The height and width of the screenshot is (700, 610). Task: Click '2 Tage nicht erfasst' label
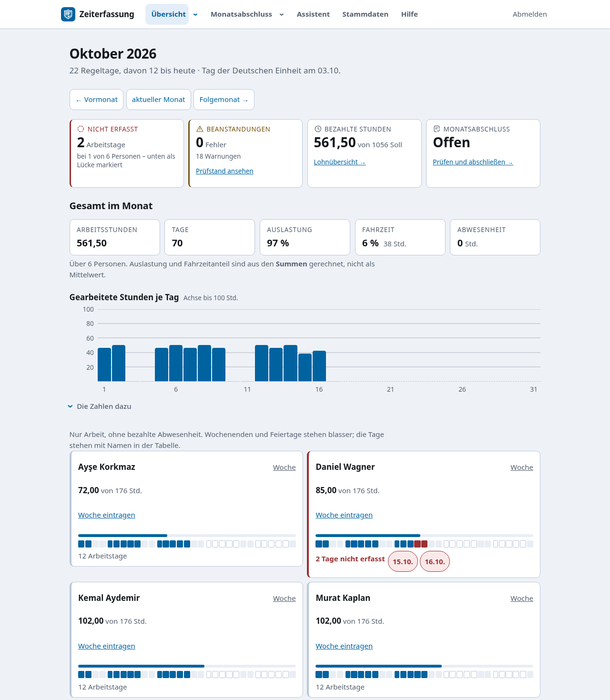[350, 559]
